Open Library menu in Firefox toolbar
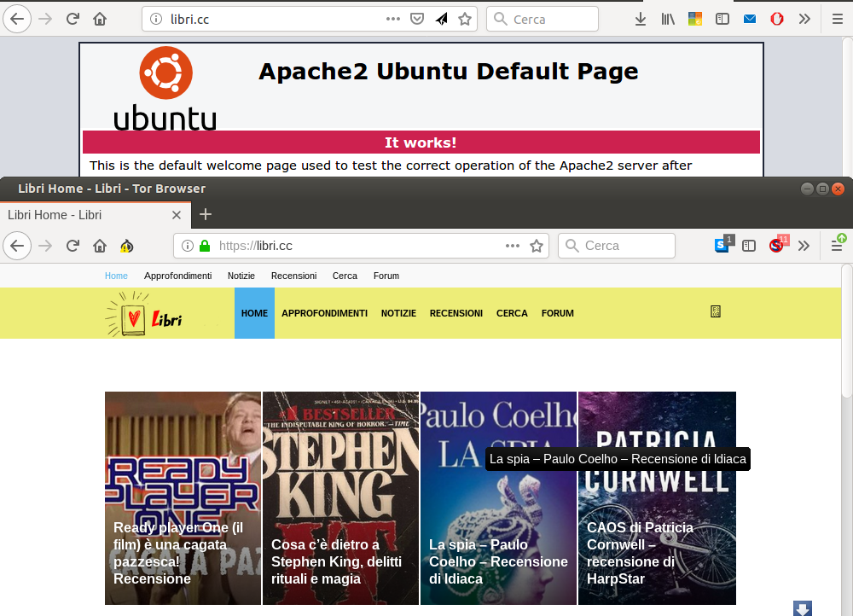The width and height of the screenshot is (853, 616). (668, 19)
